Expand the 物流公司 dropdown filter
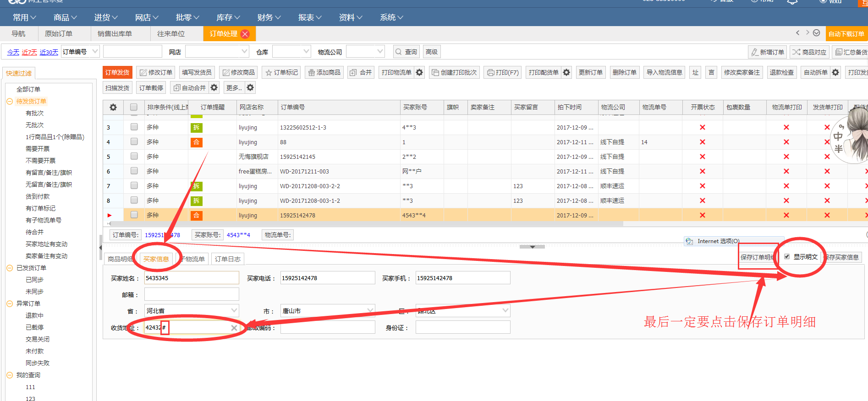The height and width of the screenshot is (401, 868). point(365,52)
